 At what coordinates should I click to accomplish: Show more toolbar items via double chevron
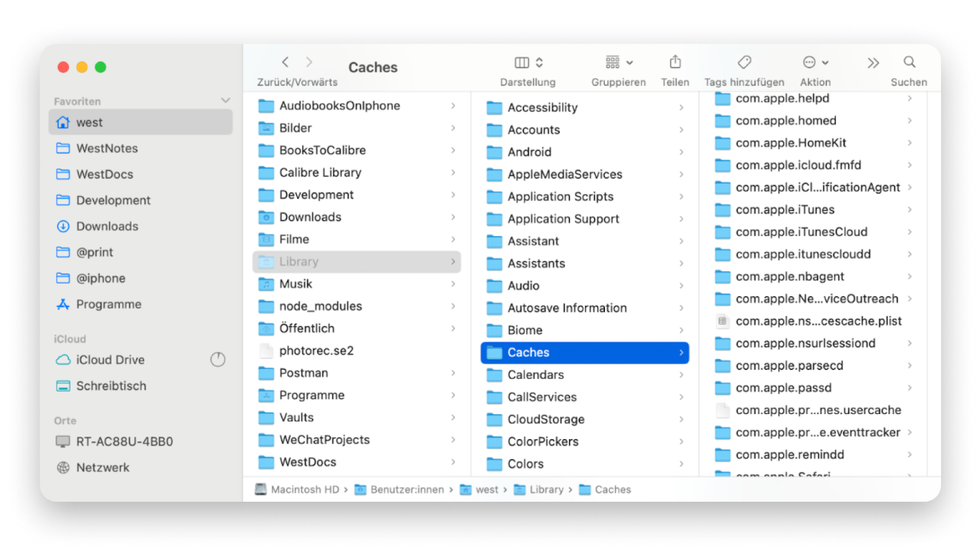pyautogui.click(x=873, y=63)
